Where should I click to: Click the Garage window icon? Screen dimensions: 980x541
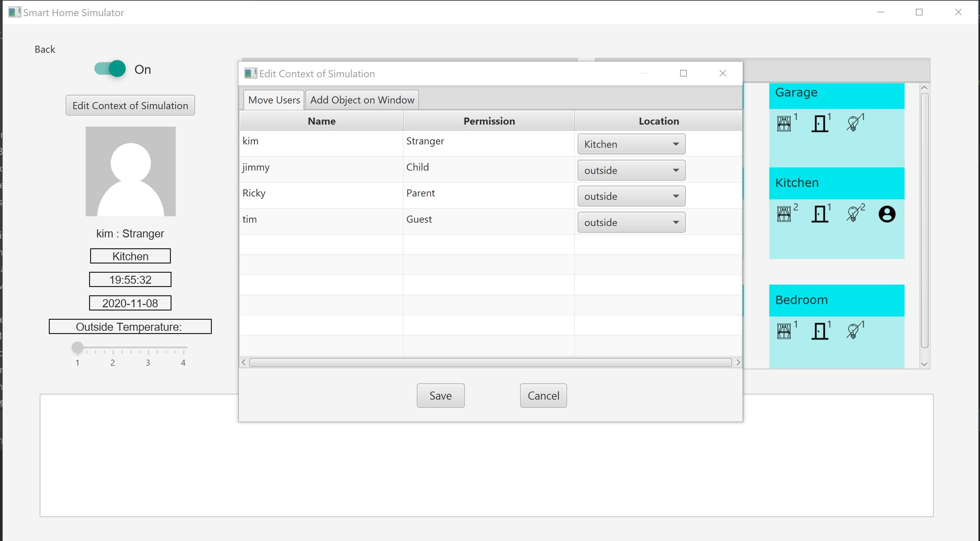click(784, 124)
